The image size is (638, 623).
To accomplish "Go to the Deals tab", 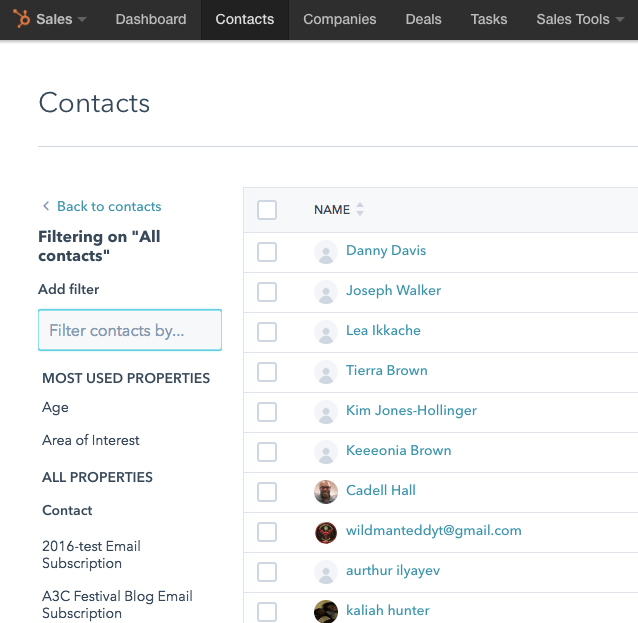I will (x=423, y=19).
